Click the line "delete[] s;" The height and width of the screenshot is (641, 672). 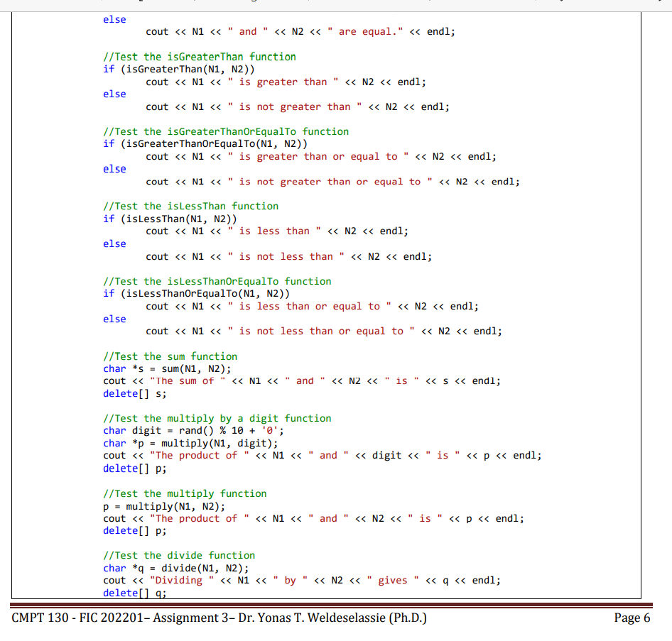point(134,394)
